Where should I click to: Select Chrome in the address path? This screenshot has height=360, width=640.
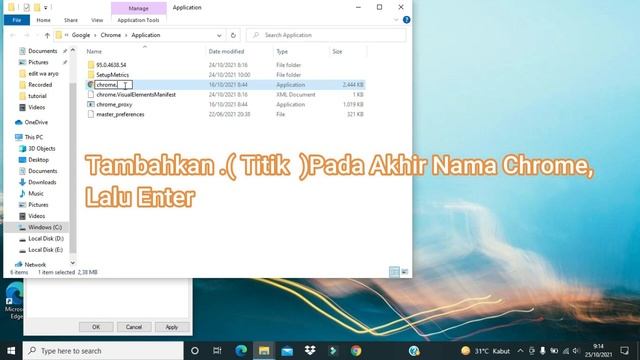click(111, 35)
